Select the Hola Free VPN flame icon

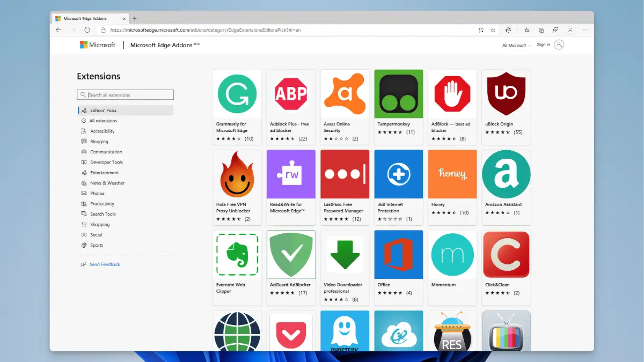[x=237, y=174]
